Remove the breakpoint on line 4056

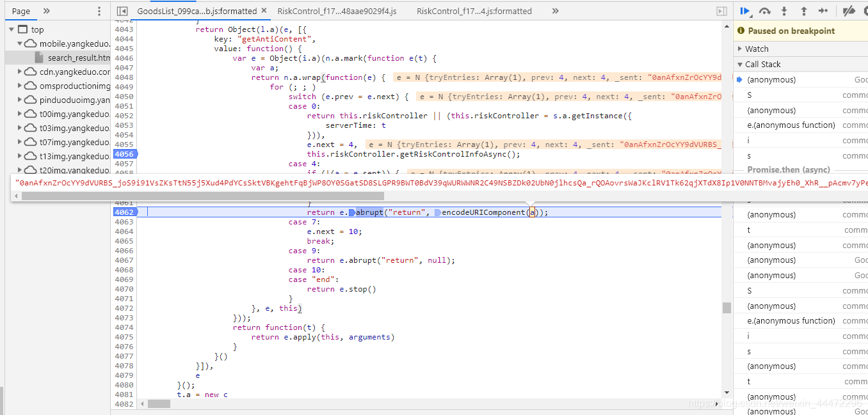point(125,154)
